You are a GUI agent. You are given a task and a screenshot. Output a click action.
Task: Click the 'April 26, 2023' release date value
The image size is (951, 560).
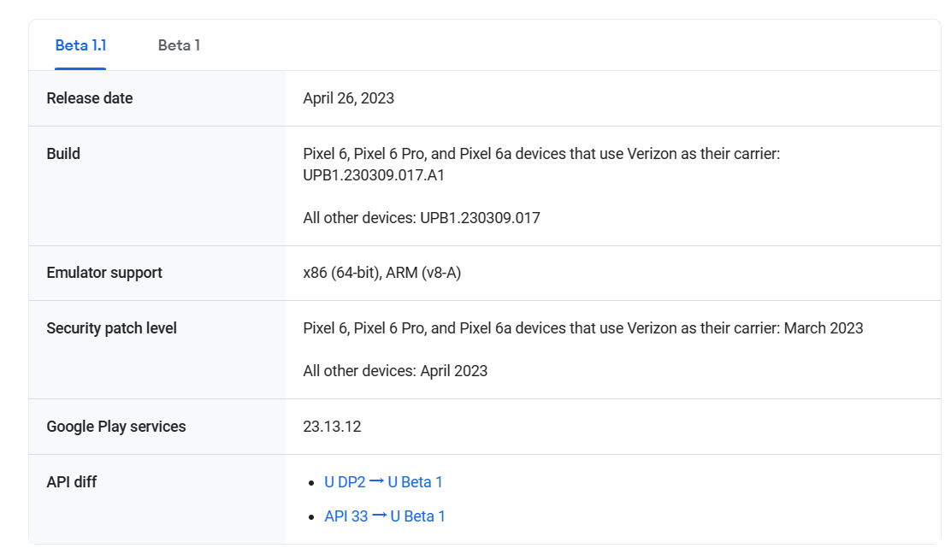pos(349,98)
